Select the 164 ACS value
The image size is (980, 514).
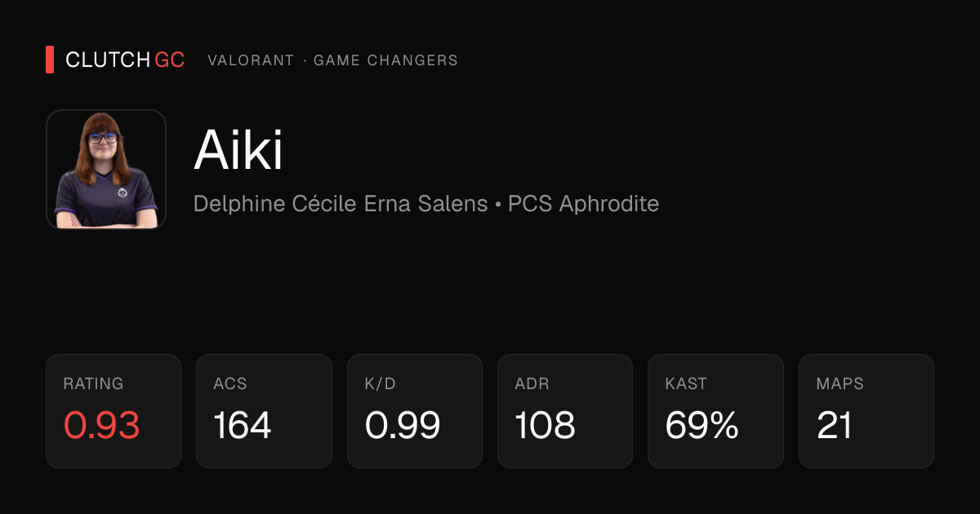click(x=243, y=425)
